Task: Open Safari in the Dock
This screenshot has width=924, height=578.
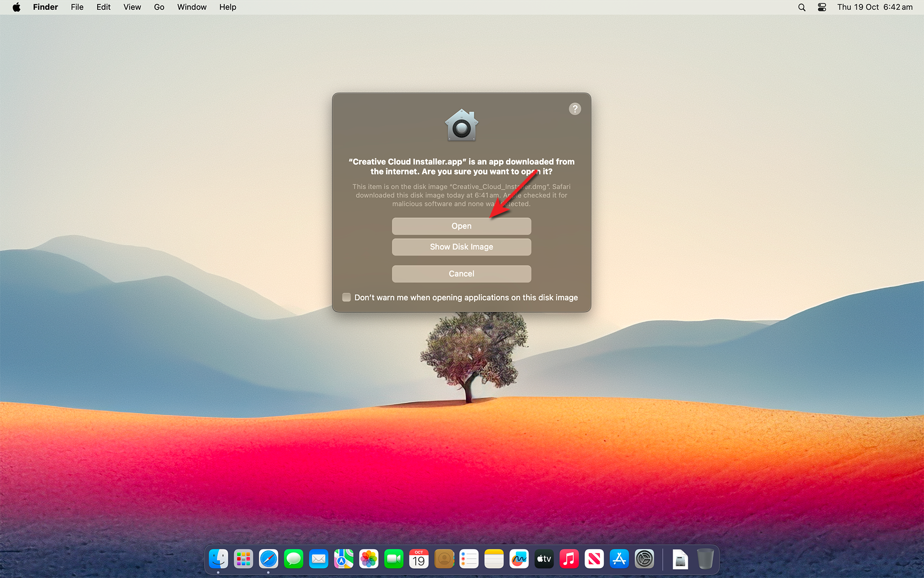Action: (x=269, y=559)
